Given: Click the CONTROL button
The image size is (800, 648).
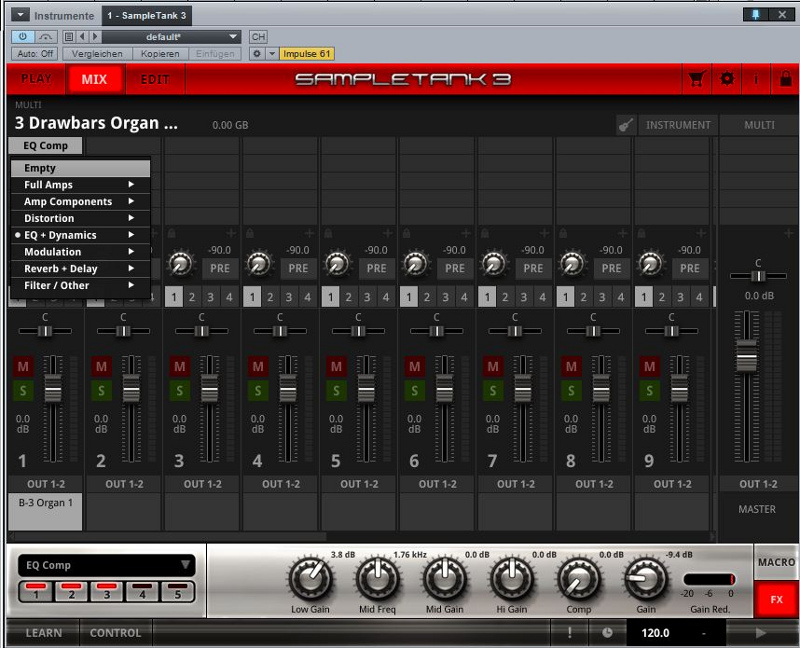Looking at the screenshot, I should [x=115, y=633].
